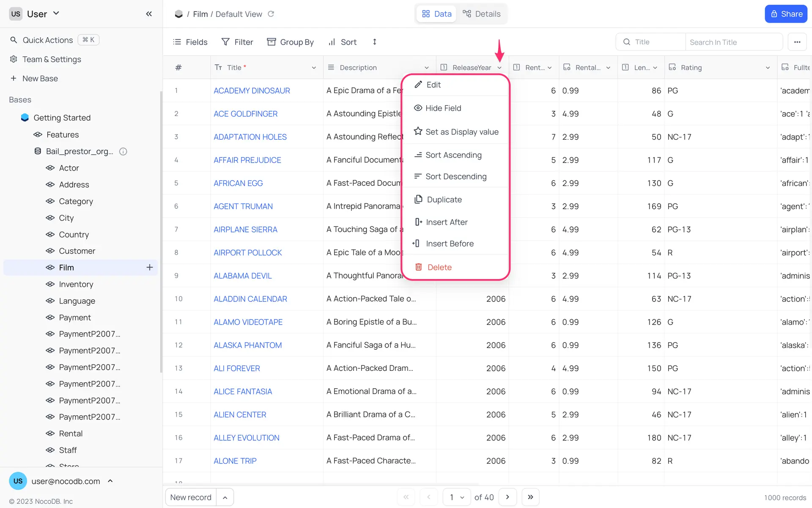Switch to the Data tab
The width and height of the screenshot is (812, 508).
437,14
